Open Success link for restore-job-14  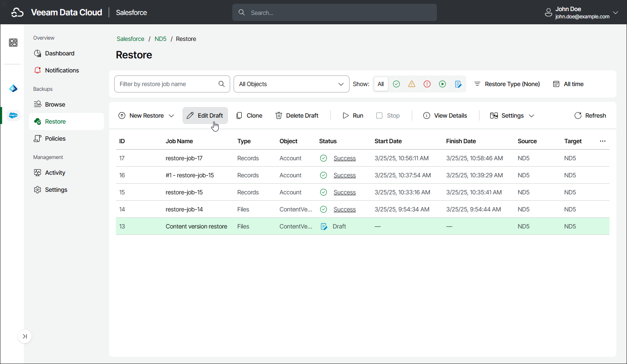pyautogui.click(x=344, y=209)
